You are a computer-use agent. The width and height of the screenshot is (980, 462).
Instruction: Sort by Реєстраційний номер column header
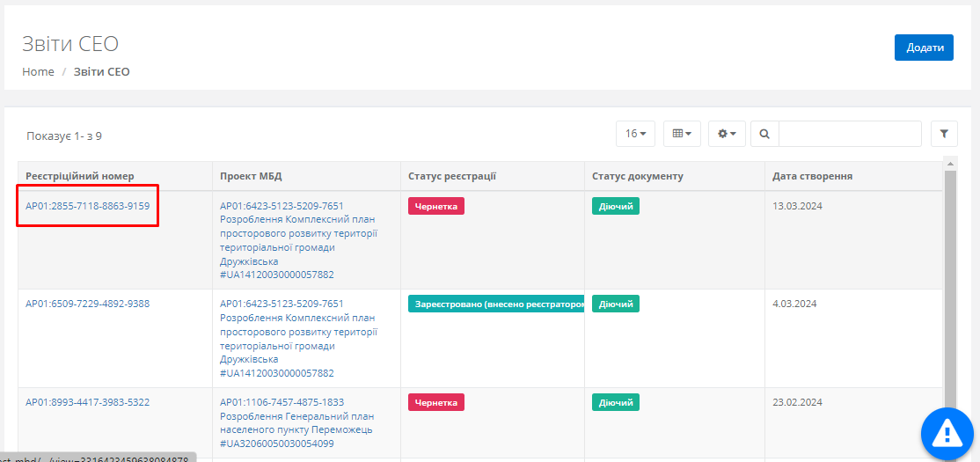(80, 176)
